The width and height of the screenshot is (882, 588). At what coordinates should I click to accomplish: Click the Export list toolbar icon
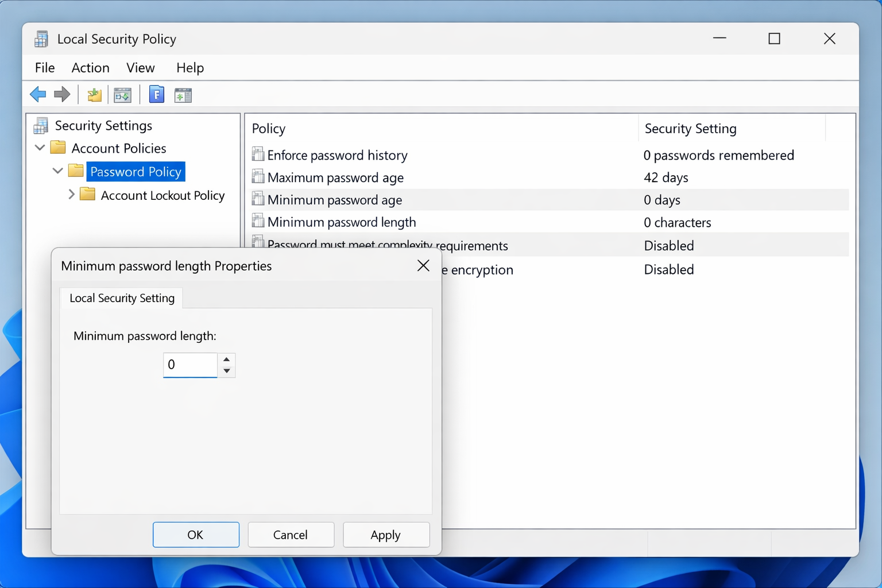123,95
